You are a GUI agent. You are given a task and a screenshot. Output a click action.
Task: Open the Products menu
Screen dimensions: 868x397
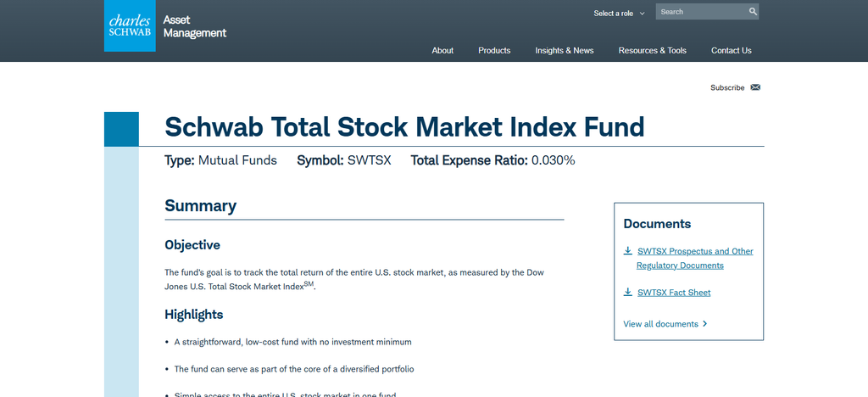pyautogui.click(x=494, y=50)
